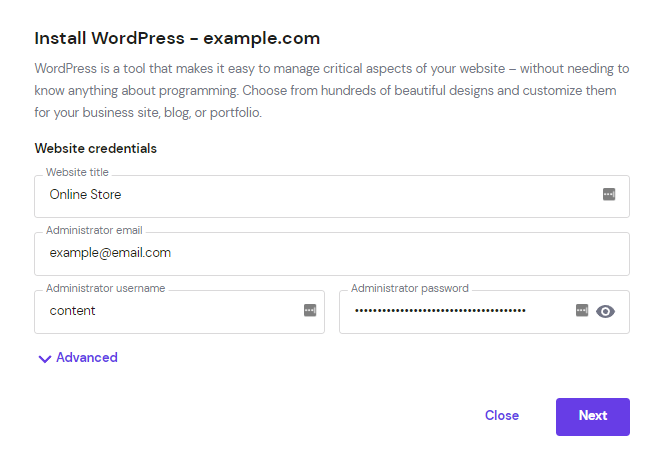Click the Website title field label
Viewport: 662px width, 475px height.
point(77,172)
